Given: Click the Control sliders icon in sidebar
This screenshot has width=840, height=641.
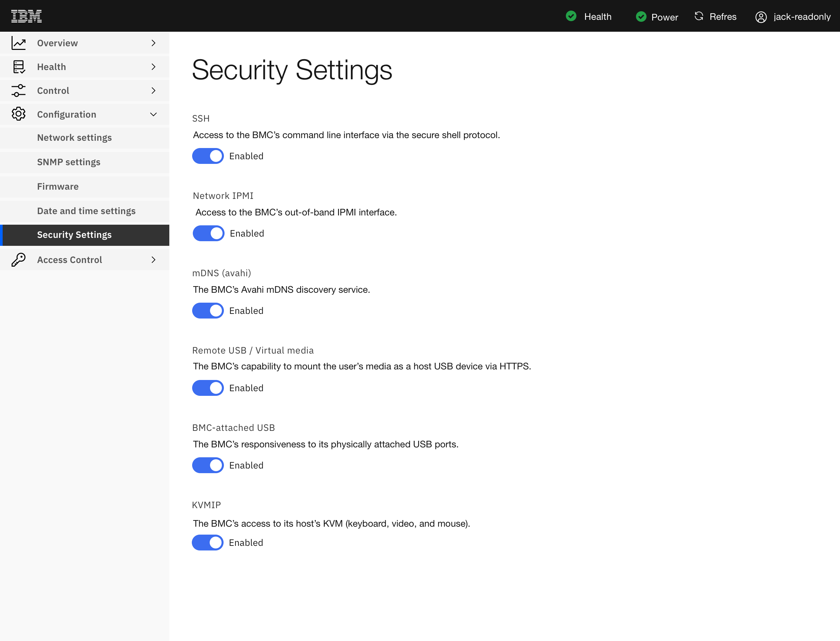Looking at the screenshot, I should (19, 91).
